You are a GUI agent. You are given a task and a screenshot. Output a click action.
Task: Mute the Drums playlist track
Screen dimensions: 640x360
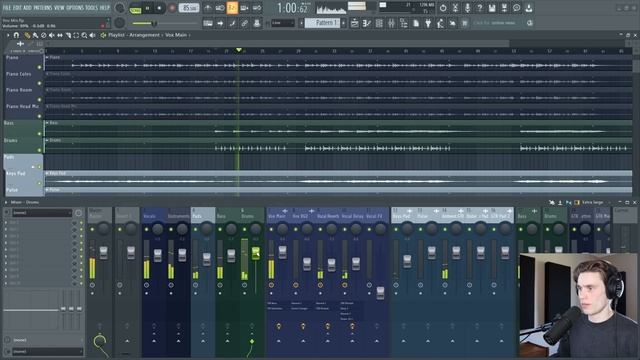click(40, 150)
